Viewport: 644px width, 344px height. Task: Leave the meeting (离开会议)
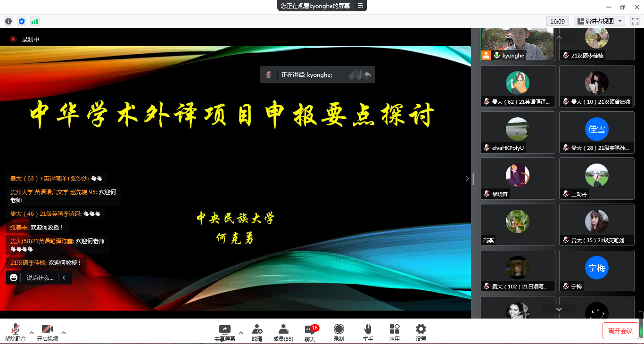coord(620,331)
